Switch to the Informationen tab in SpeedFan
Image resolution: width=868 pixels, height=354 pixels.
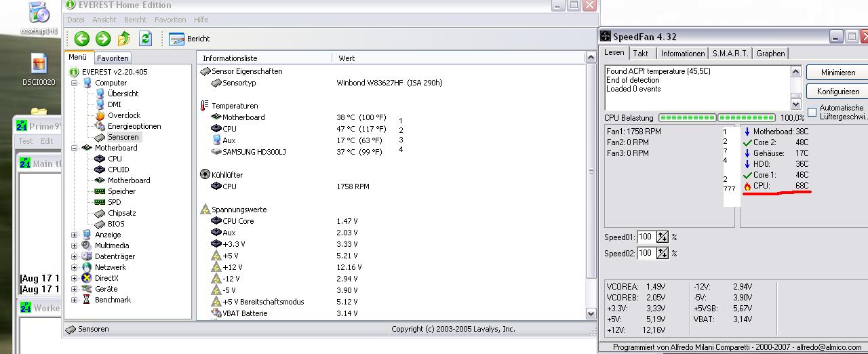click(683, 54)
